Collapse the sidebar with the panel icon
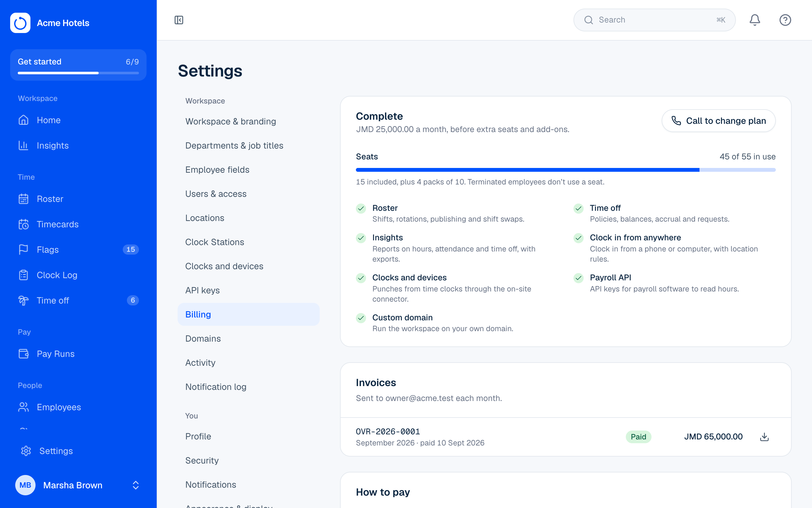The height and width of the screenshot is (508, 812). pyautogui.click(x=179, y=20)
